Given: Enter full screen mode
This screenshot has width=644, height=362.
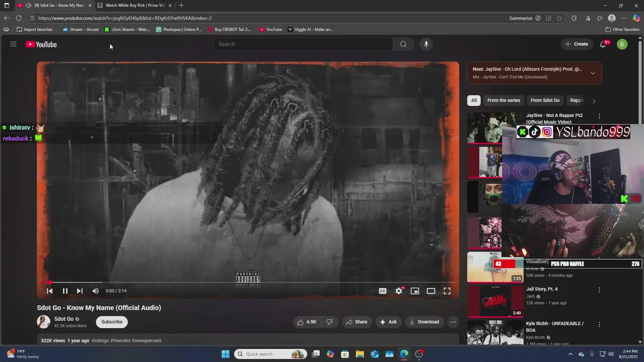Looking at the screenshot, I should (x=447, y=291).
